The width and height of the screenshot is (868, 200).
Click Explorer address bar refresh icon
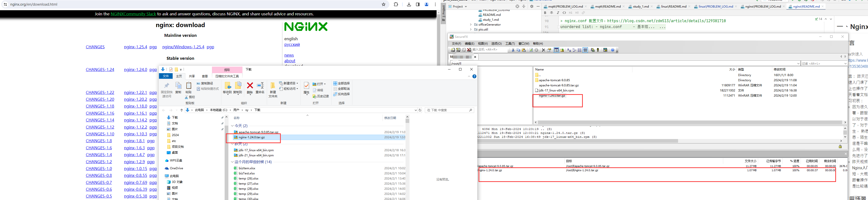420,110
